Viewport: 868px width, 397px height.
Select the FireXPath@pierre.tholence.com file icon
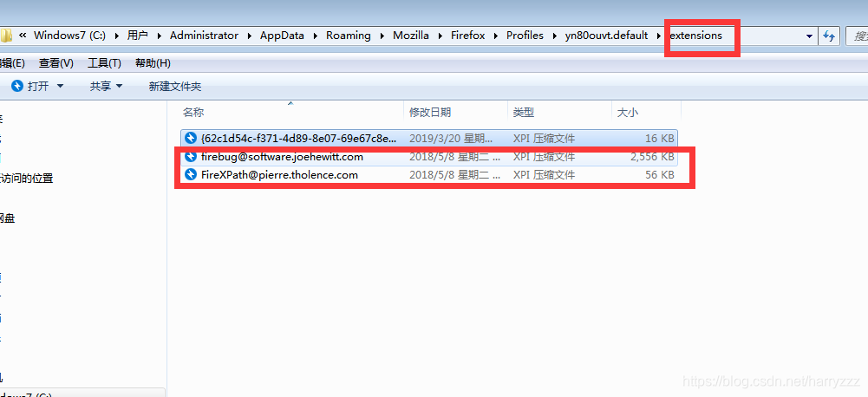tap(191, 175)
